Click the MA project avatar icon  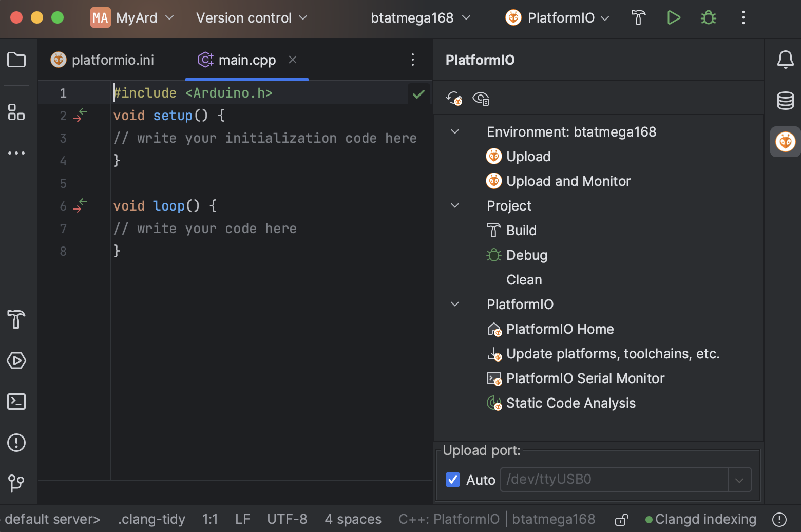tap(101, 18)
